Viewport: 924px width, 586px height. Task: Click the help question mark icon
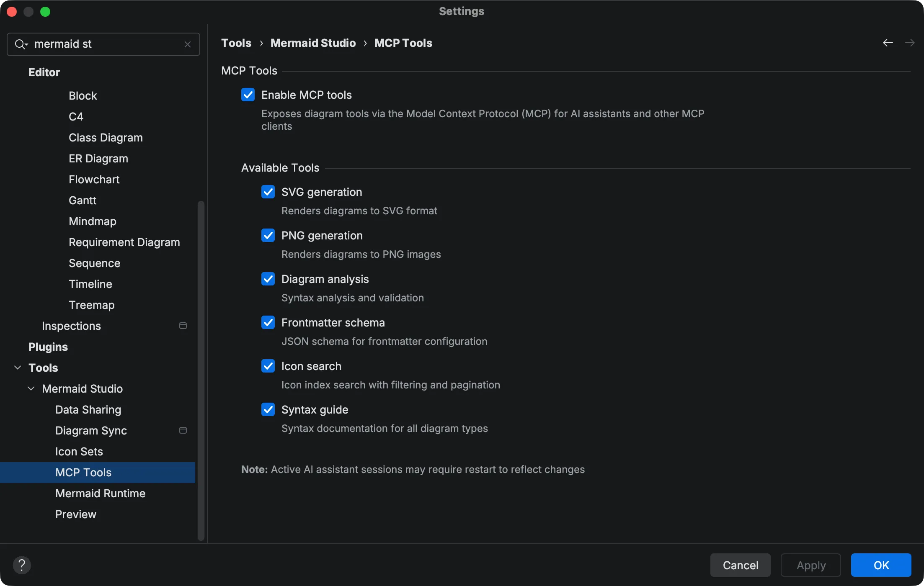pyautogui.click(x=22, y=565)
